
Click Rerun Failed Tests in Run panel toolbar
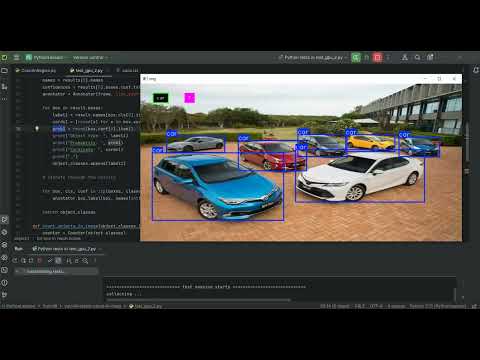tap(23, 260)
